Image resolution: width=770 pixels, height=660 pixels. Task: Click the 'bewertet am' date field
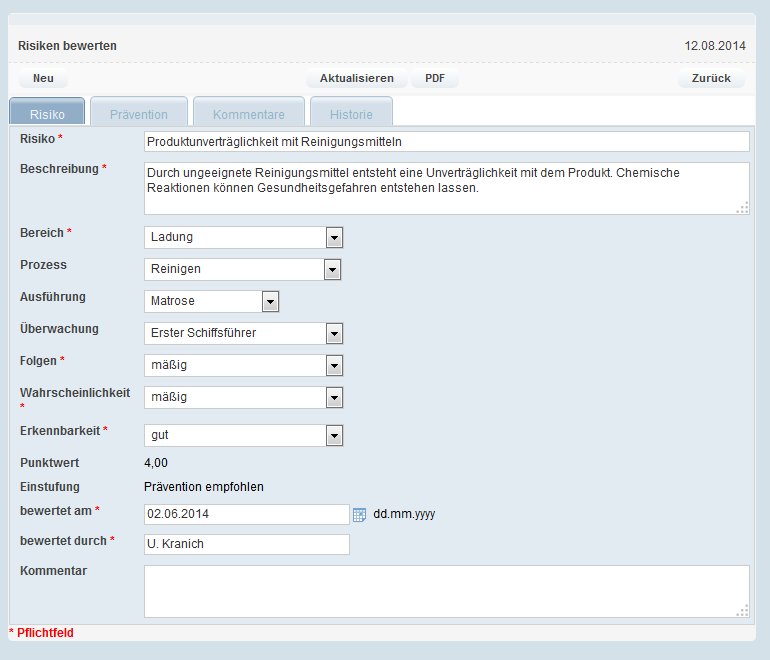click(x=246, y=514)
